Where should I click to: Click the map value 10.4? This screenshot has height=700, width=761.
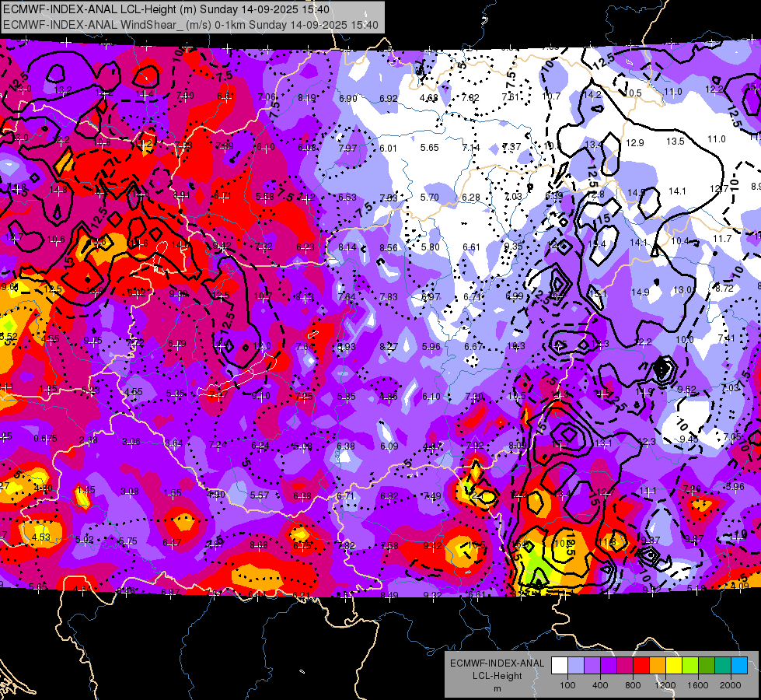click(680, 241)
